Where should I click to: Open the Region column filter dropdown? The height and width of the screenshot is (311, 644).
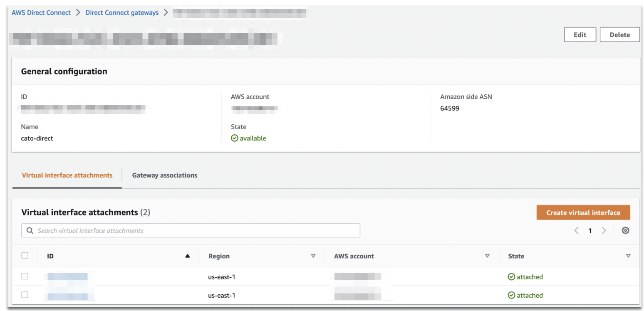click(x=314, y=256)
